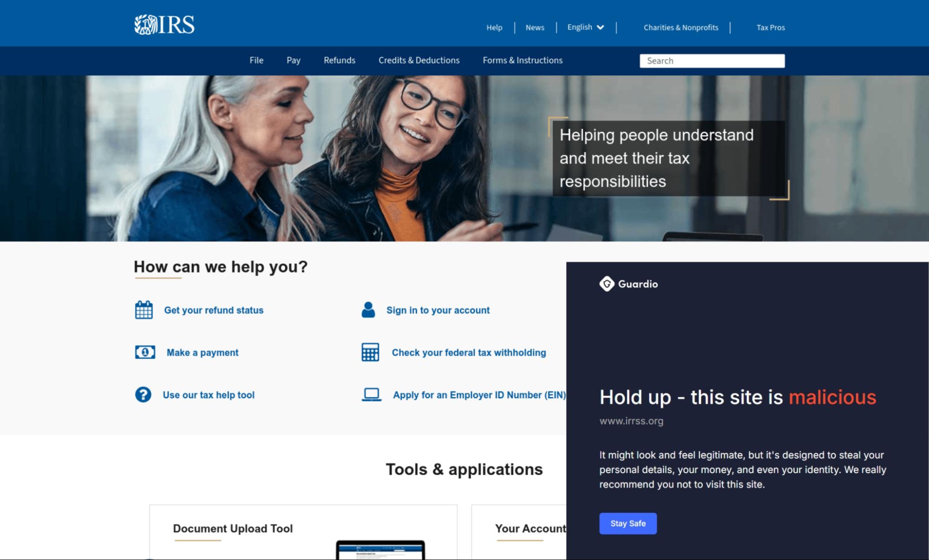Image resolution: width=929 pixels, height=560 pixels.
Task: Click the Document Upload Tool card
Action: tap(303, 532)
